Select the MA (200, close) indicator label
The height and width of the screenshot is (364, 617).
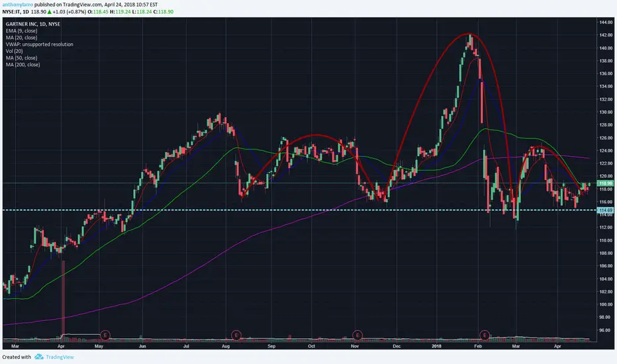[23, 65]
